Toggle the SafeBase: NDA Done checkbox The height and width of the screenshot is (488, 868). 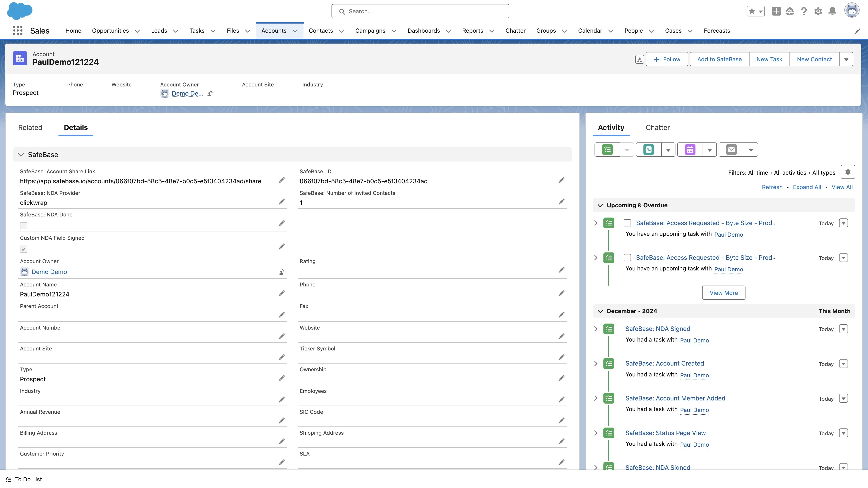23,226
